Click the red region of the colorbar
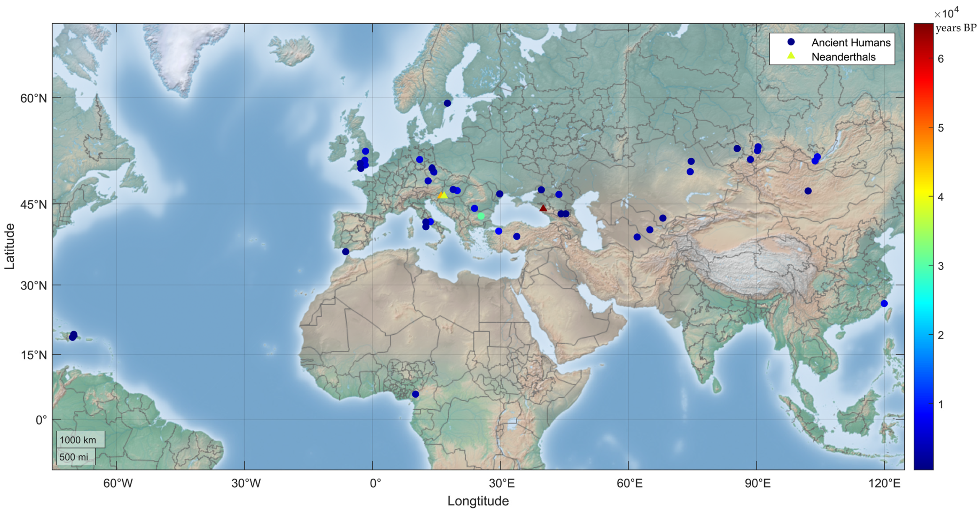The height and width of the screenshot is (513, 980). tap(923, 80)
